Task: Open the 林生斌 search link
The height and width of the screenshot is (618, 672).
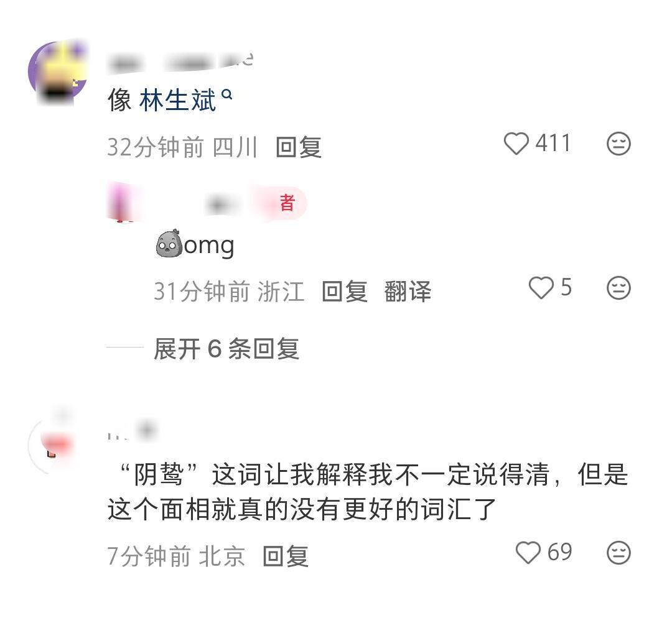Action: pos(177,101)
